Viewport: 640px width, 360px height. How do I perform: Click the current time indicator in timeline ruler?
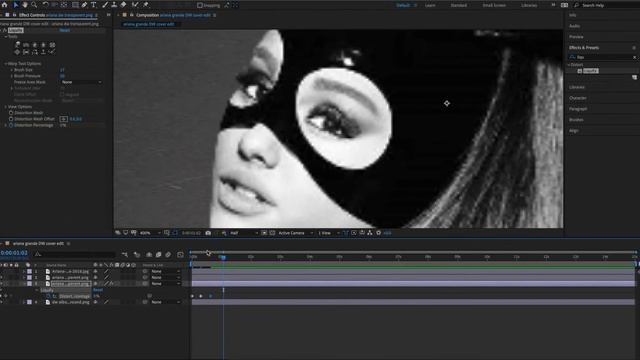[223, 257]
